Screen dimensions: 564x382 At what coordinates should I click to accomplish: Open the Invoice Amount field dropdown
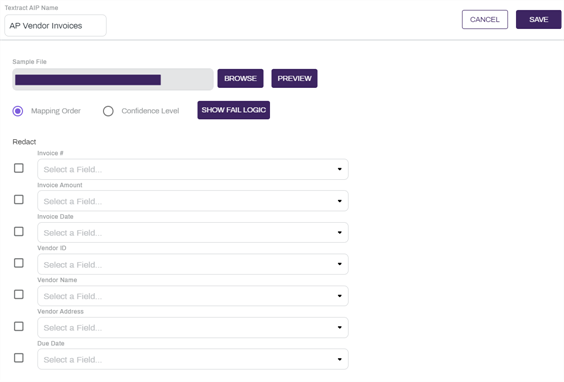coord(193,201)
